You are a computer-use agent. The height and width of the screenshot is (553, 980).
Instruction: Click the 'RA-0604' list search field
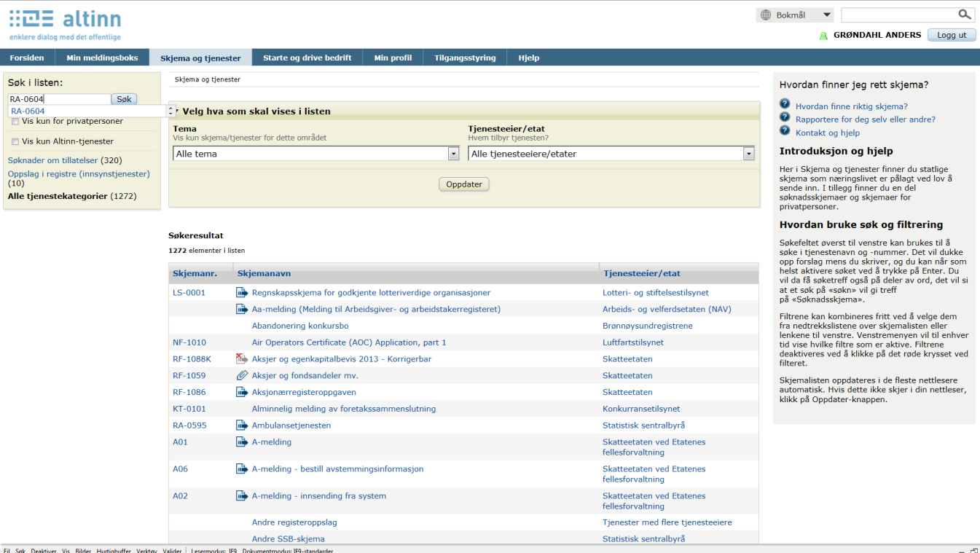tap(59, 99)
